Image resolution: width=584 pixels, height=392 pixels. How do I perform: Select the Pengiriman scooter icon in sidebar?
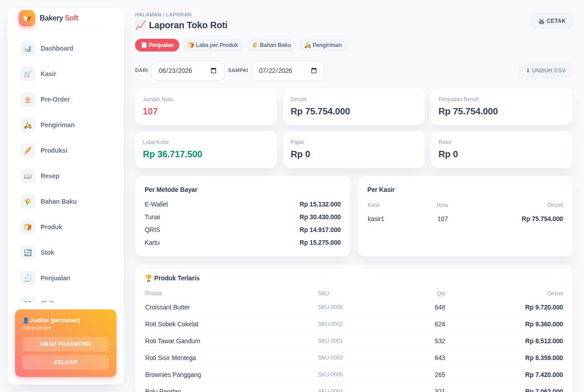pyautogui.click(x=28, y=125)
